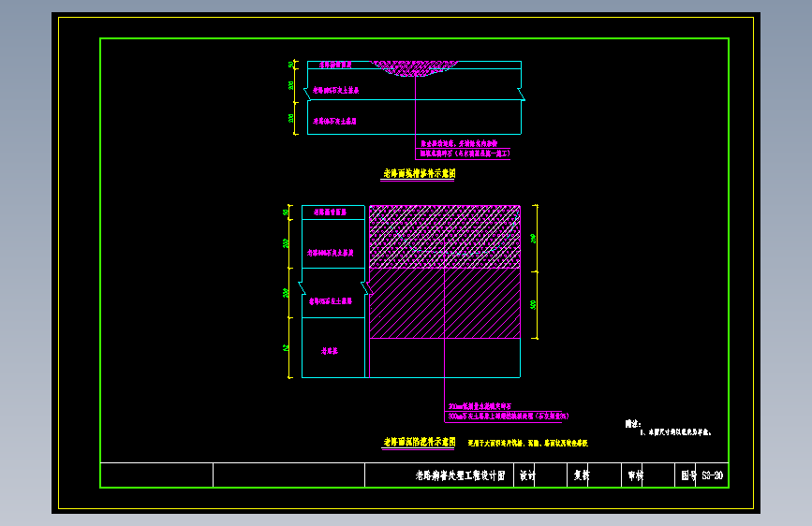
Task: Select the lower diagram title '老路面沉陷挖补示意图'
Action: pyautogui.click(x=419, y=442)
